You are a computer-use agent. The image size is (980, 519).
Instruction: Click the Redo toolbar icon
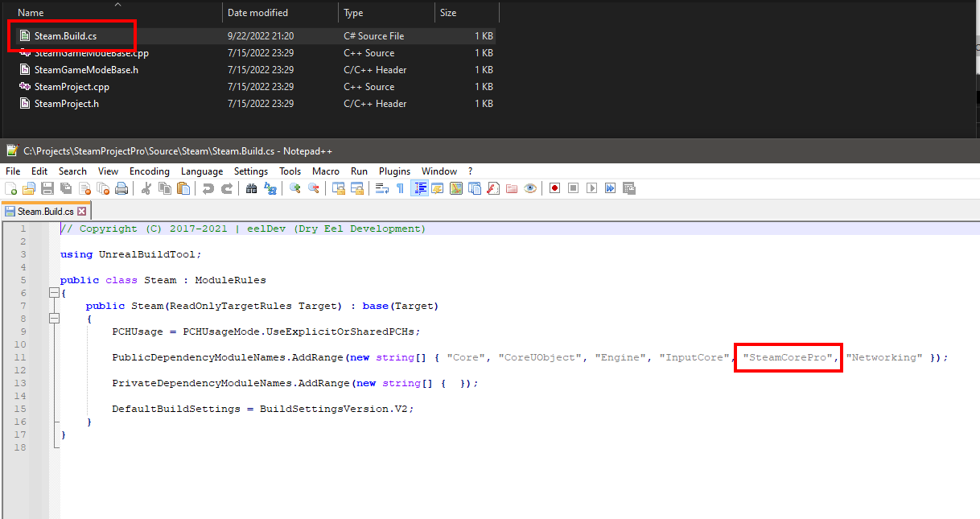tap(227, 188)
